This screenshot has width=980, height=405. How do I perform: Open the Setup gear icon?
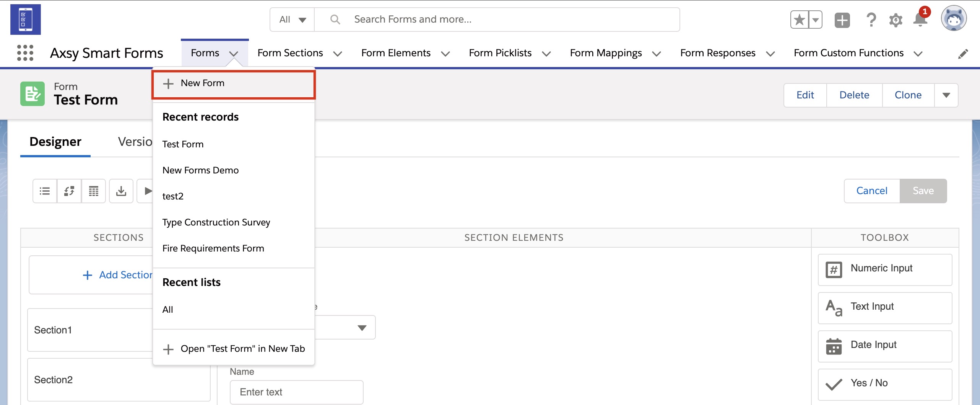895,20
